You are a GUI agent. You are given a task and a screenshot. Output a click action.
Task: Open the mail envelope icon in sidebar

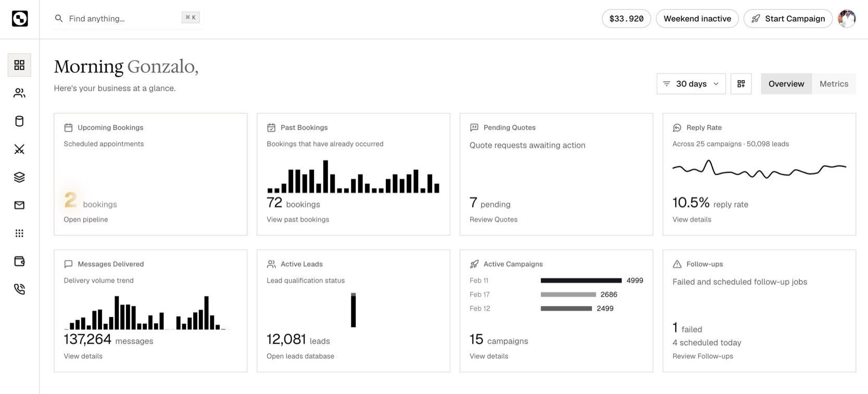tap(19, 205)
